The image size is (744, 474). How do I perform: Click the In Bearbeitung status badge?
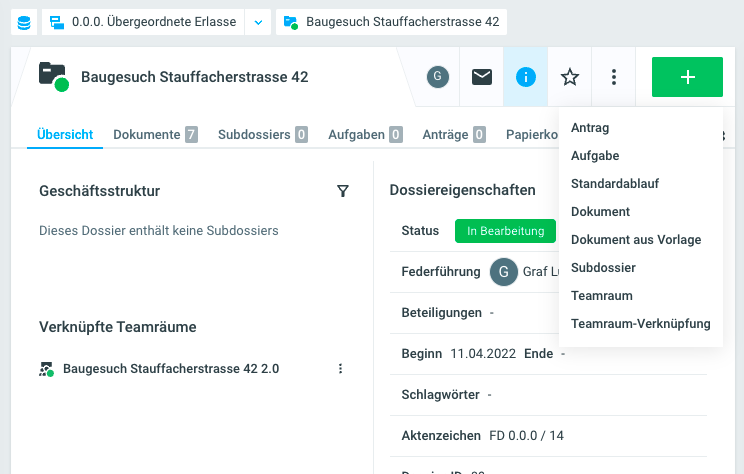click(505, 231)
